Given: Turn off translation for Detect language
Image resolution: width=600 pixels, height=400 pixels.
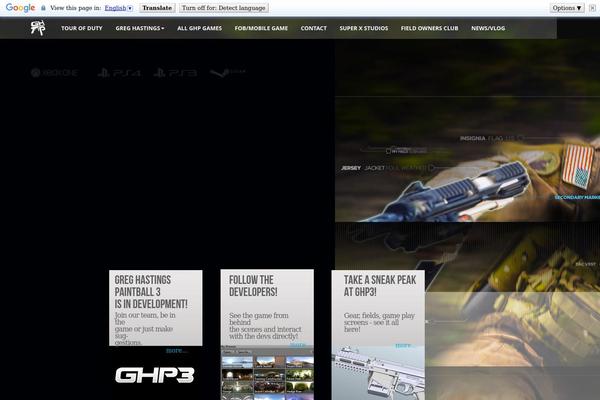Looking at the screenshot, I should 224,8.
